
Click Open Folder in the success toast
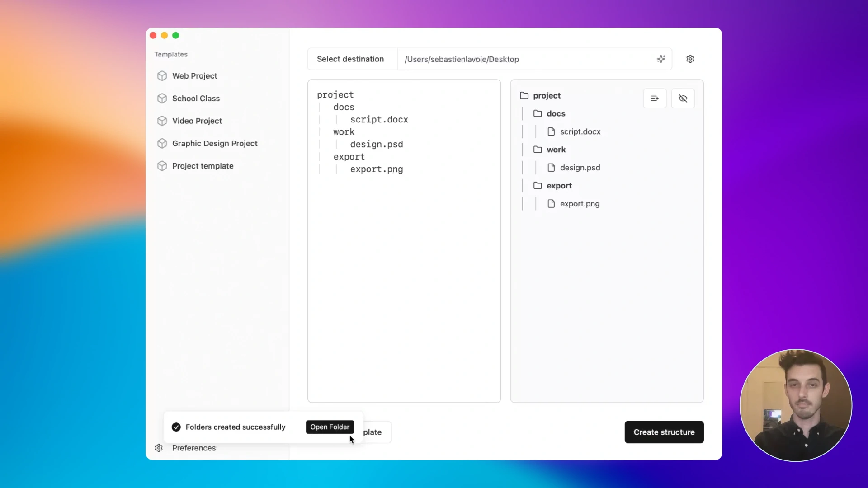click(330, 427)
